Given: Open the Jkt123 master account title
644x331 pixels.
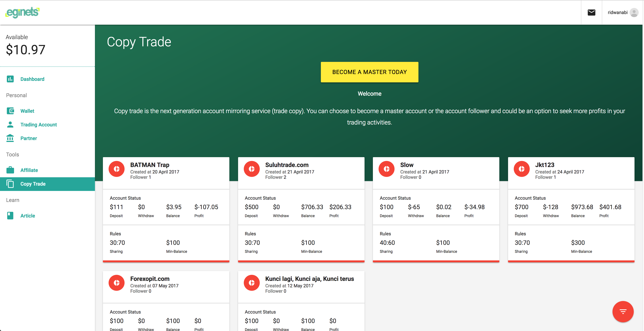Looking at the screenshot, I should pos(545,165).
